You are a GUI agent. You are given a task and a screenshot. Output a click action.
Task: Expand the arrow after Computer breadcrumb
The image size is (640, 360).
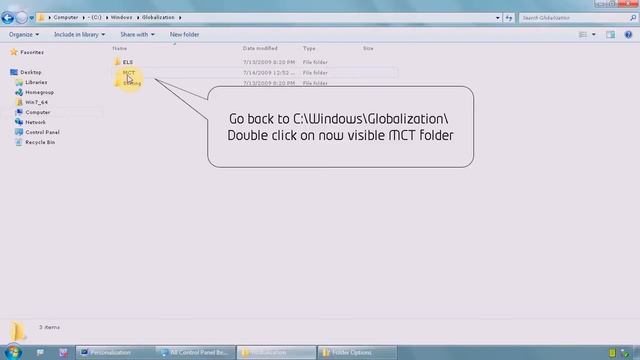coord(84,18)
